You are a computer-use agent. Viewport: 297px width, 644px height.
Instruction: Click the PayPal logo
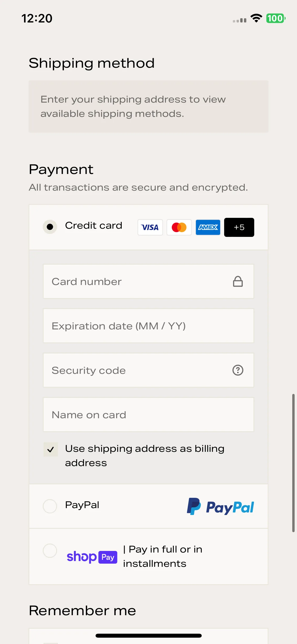(x=220, y=507)
